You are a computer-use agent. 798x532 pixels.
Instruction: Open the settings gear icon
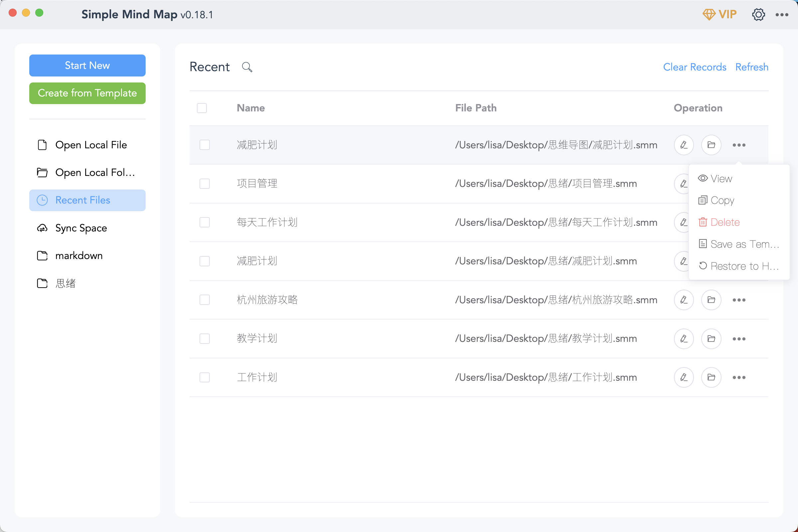(758, 15)
